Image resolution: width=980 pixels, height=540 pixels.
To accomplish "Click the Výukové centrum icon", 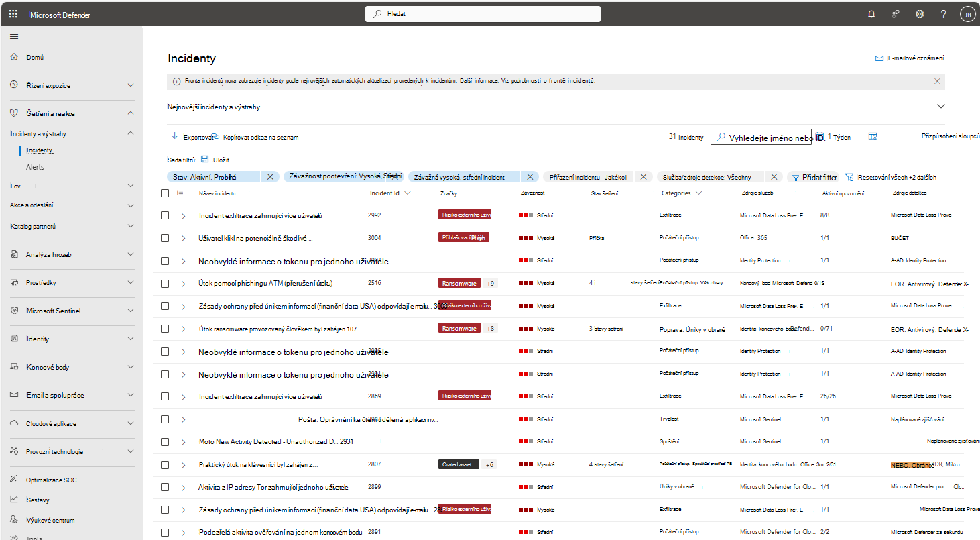I will point(15,520).
